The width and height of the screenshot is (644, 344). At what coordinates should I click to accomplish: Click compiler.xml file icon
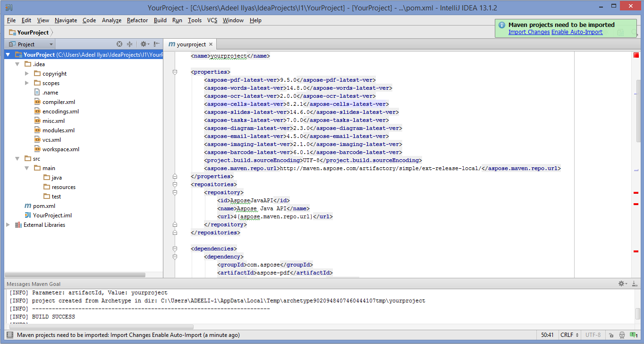37,102
